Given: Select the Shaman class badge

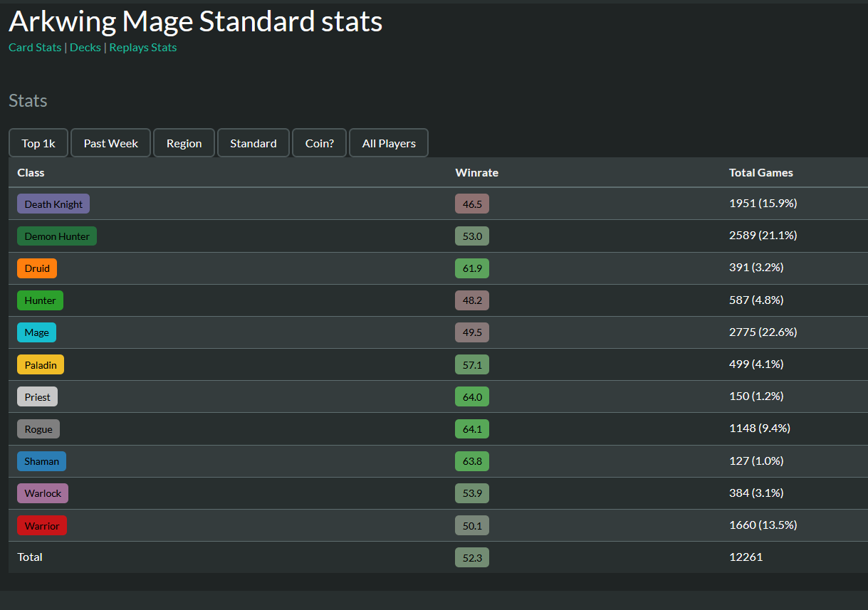Looking at the screenshot, I should (41, 461).
